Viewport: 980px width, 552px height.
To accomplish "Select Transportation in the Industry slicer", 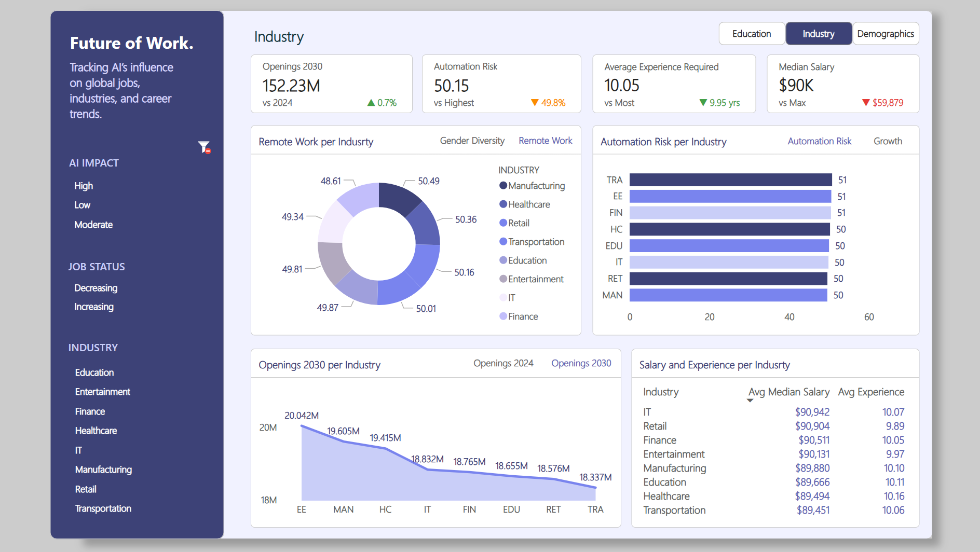I will click(103, 508).
